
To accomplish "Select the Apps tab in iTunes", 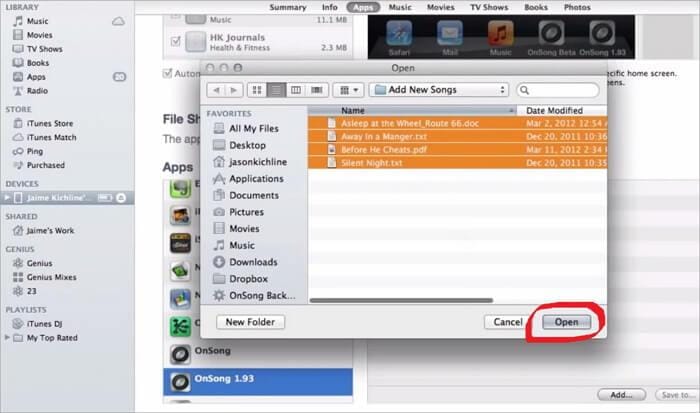I will coord(363,7).
